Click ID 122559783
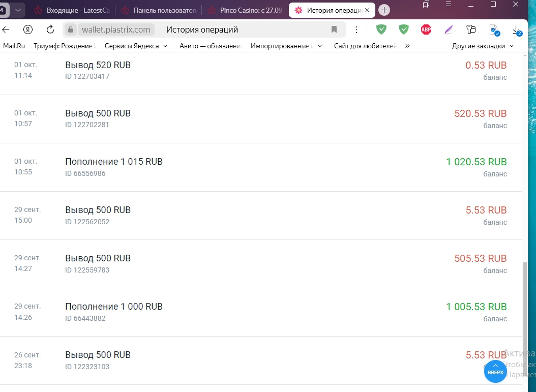This screenshot has width=536, height=392. click(87, 270)
